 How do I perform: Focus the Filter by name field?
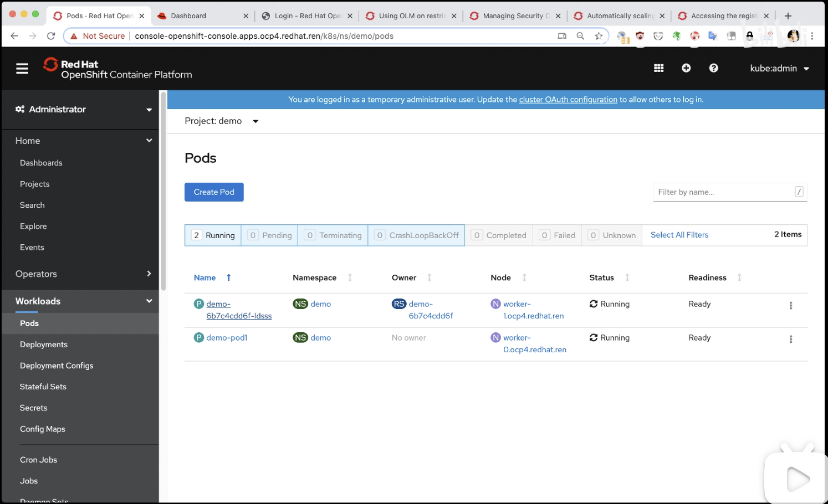click(x=723, y=192)
